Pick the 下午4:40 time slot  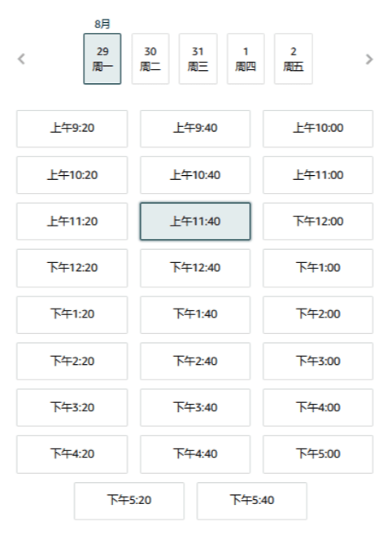pos(195,454)
